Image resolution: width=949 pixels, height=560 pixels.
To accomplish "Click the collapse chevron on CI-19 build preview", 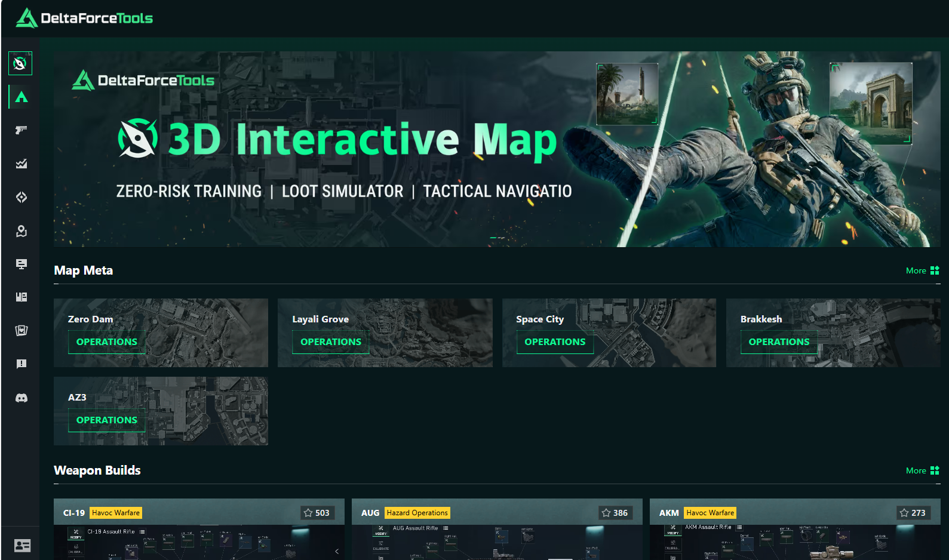I will coord(337,551).
